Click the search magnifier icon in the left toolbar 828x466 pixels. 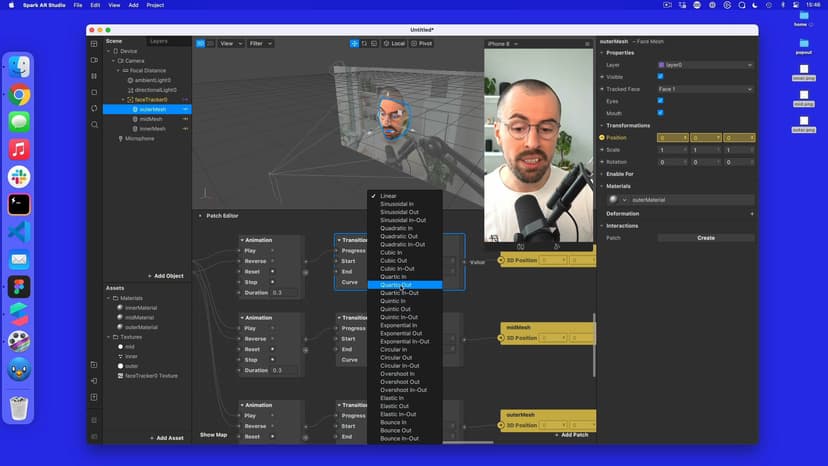click(94, 125)
